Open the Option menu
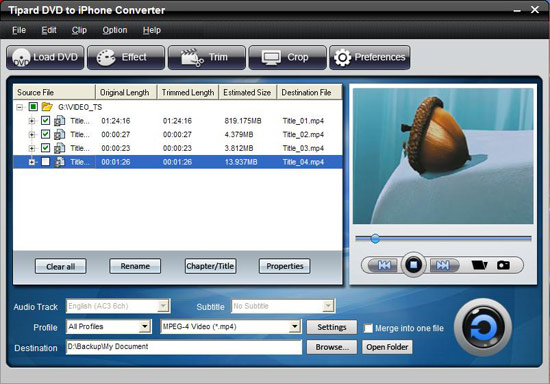 115,30
